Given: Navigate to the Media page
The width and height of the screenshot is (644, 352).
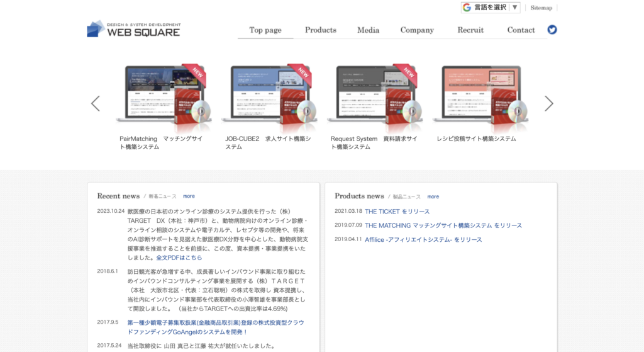Looking at the screenshot, I should (369, 30).
